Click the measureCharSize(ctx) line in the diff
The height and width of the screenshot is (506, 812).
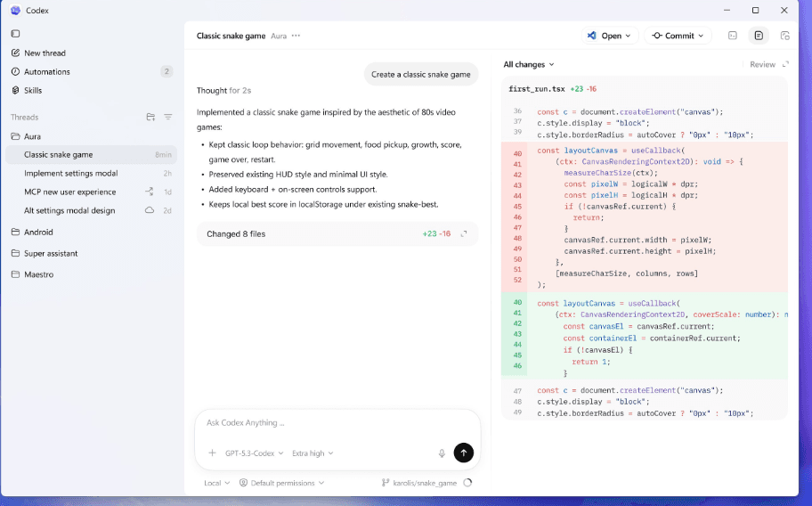611,173
